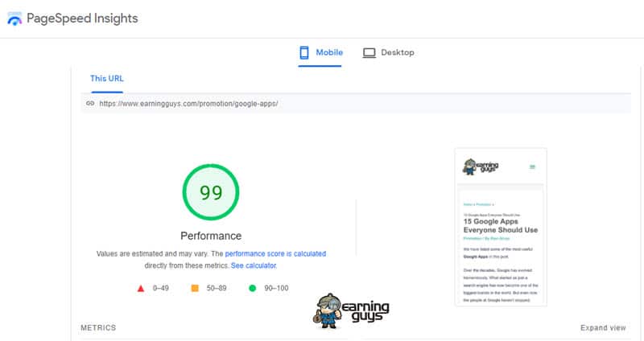The image size is (644, 341).
Task: Click the orange square 50–89 legend icon
Action: coord(195,288)
